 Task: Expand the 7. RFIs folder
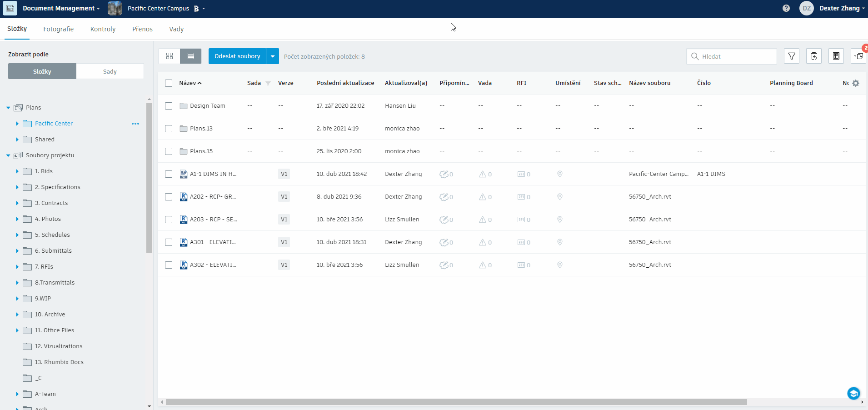[x=17, y=267]
